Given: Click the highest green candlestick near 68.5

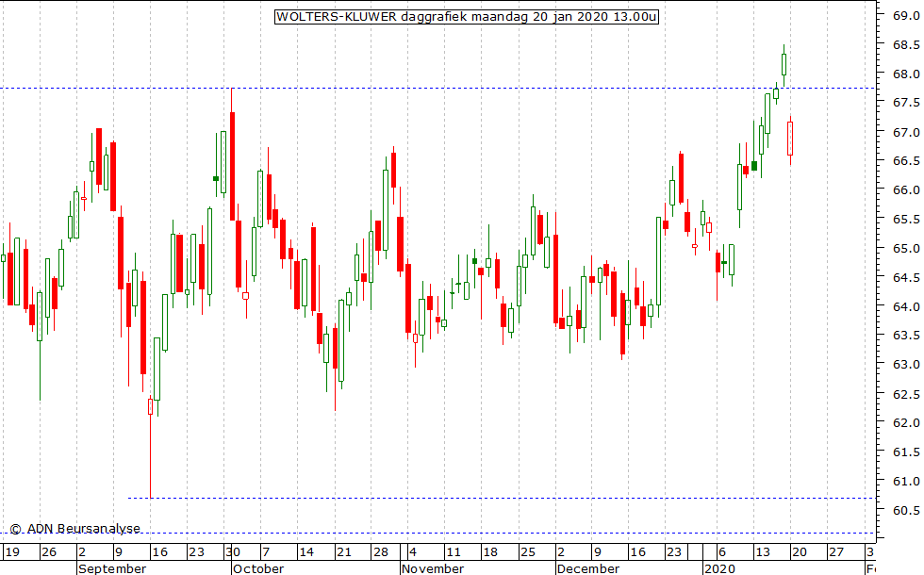Looking at the screenshot, I should coord(784,64).
